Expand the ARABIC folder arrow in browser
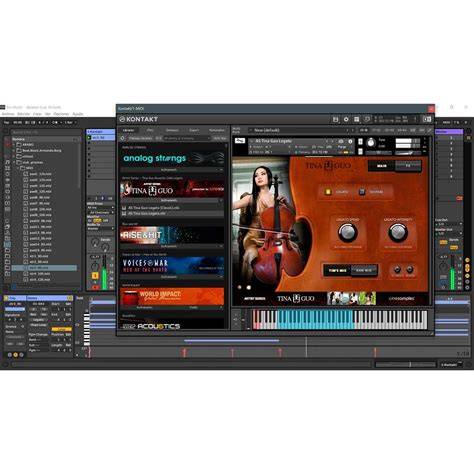This screenshot has height=474, width=474. [x=14, y=145]
